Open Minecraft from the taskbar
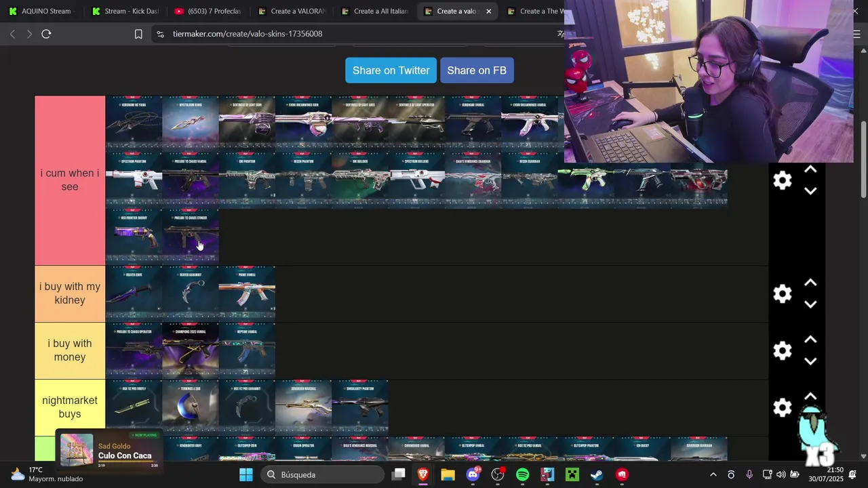 (x=572, y=474)
